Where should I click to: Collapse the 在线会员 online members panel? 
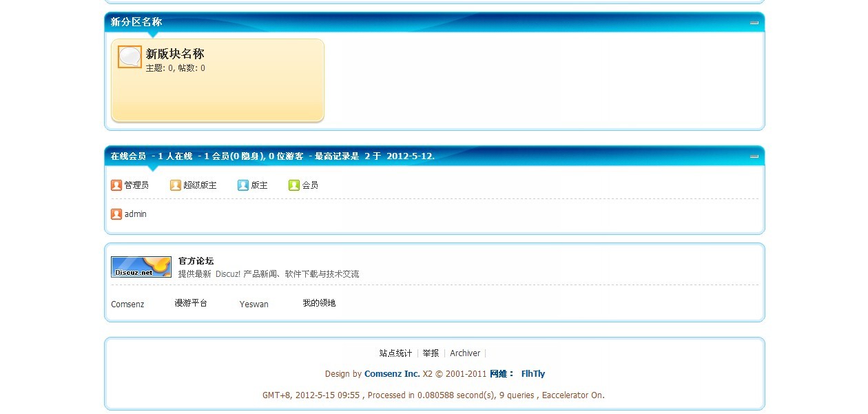(x=754, y=156)
